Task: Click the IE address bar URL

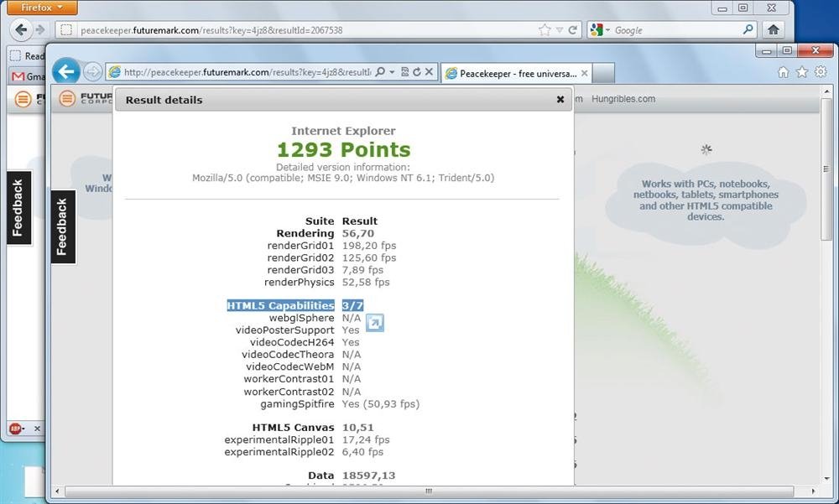Action: coord(247,71)
